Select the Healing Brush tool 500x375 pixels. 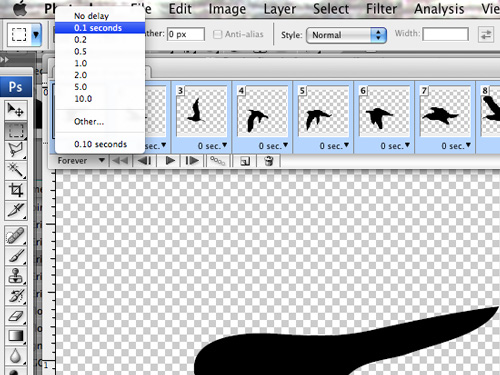[x=15, y=236]
